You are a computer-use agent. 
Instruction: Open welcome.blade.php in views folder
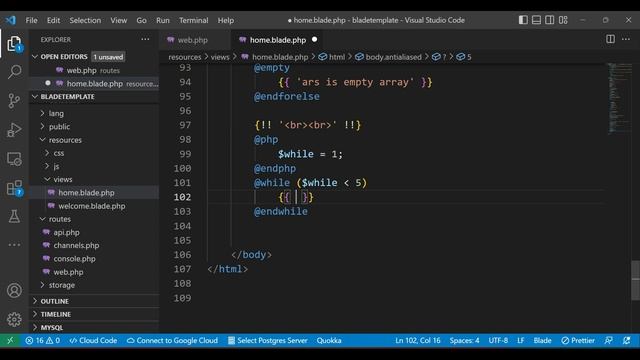[x=91, y=206]
